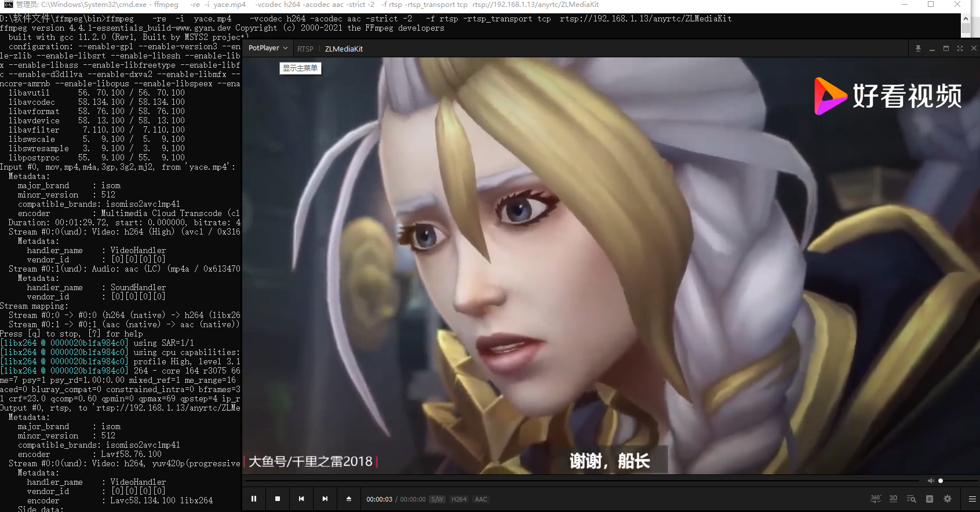Skip to previous track in PotPlayer
The height and width of the screenshot is (512, 980).
pos(301,499)
